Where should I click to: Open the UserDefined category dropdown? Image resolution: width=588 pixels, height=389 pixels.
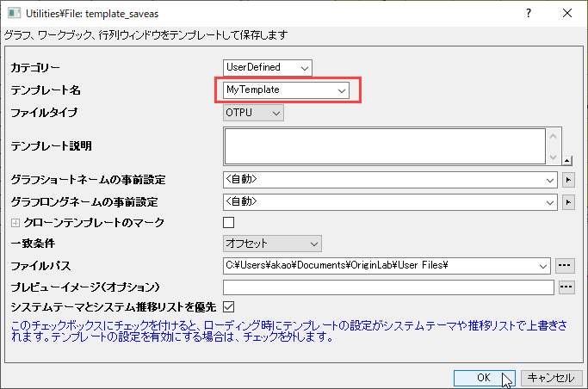click(x=268, y=68)
